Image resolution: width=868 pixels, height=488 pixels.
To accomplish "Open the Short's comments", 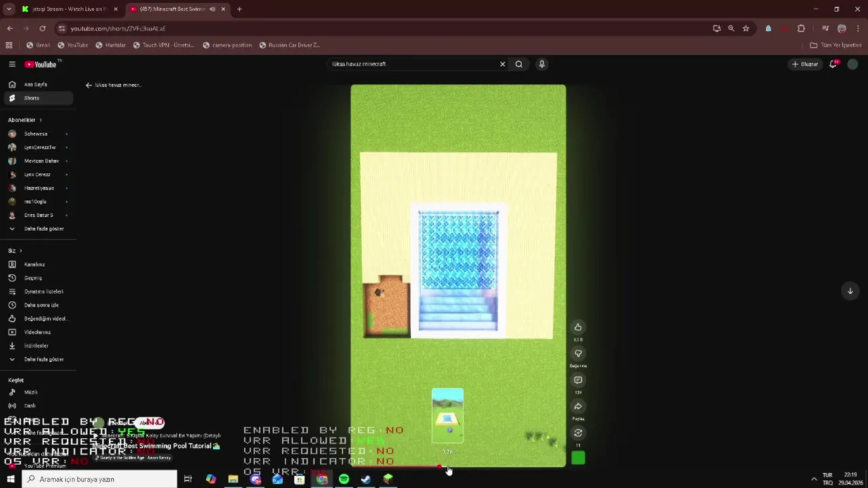I will pyautogui.click(x=578, y=380).
